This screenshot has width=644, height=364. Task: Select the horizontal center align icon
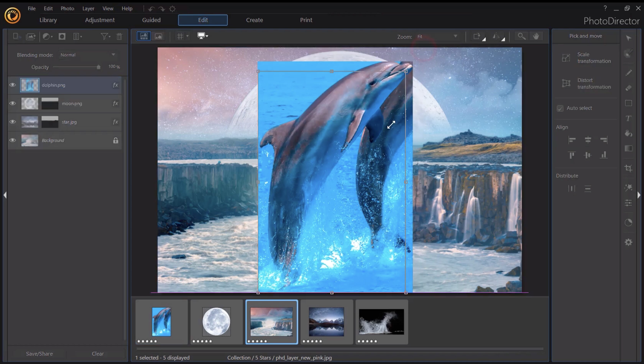587,139
